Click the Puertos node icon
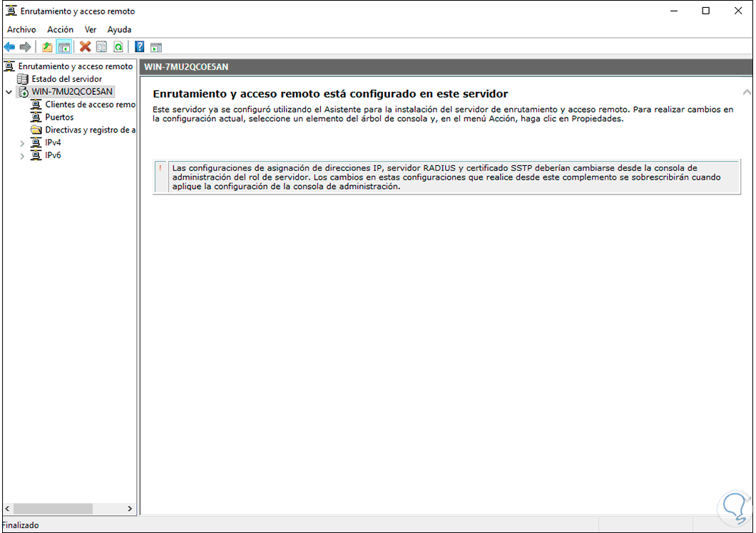Viewport: 756px width, 533px height. 36,117
